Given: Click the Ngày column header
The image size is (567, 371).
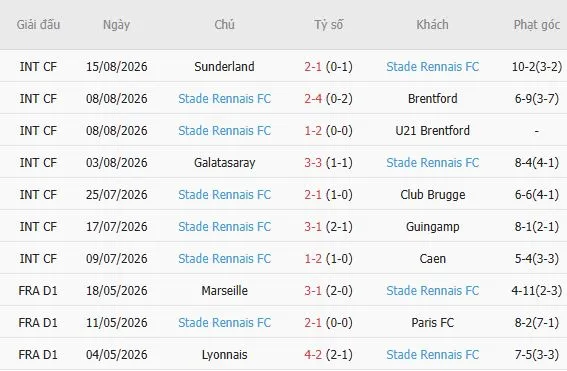Looking at the screenshot, I should click(116, 25).
